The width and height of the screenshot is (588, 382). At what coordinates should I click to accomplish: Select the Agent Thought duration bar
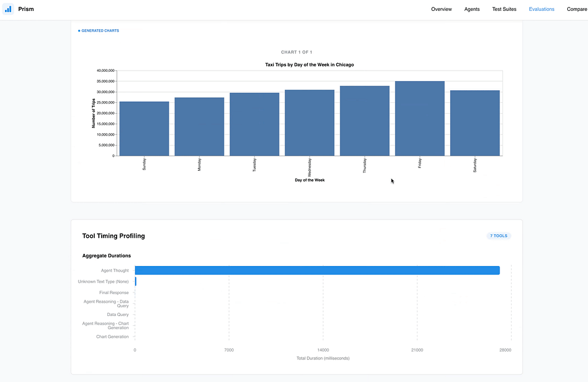(317, 270)
